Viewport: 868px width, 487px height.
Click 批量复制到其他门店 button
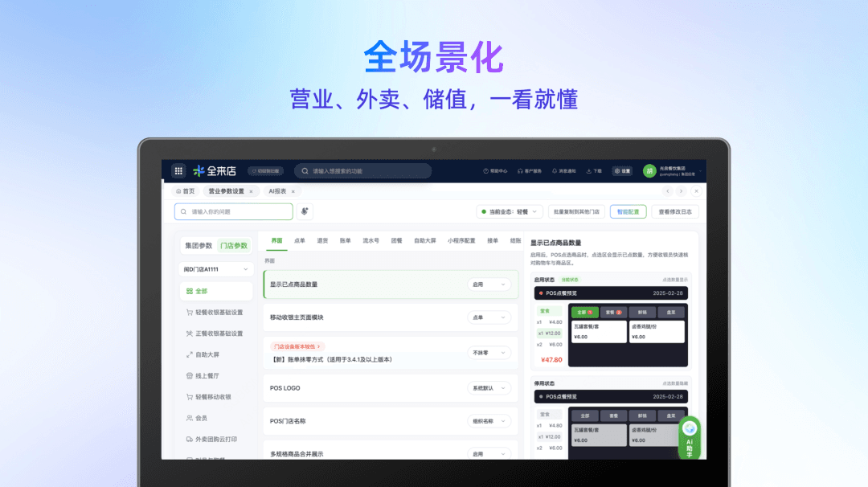576,211
